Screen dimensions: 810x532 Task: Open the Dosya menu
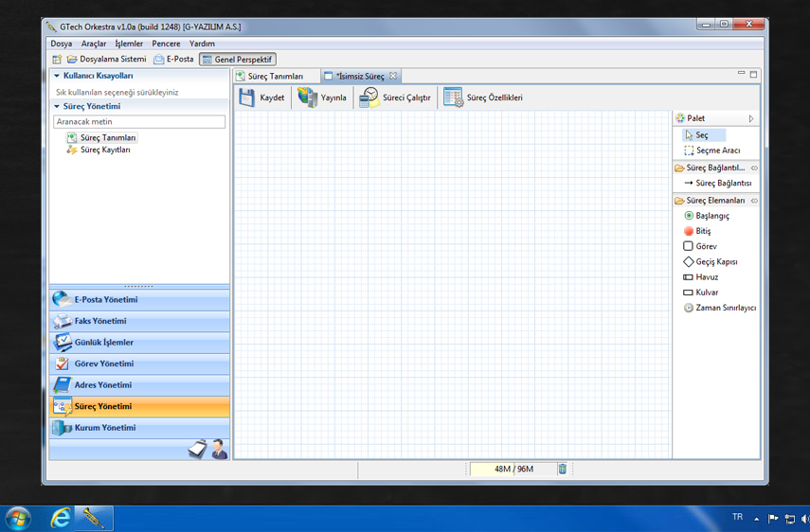pyautogui.click(x=61, y=44)
